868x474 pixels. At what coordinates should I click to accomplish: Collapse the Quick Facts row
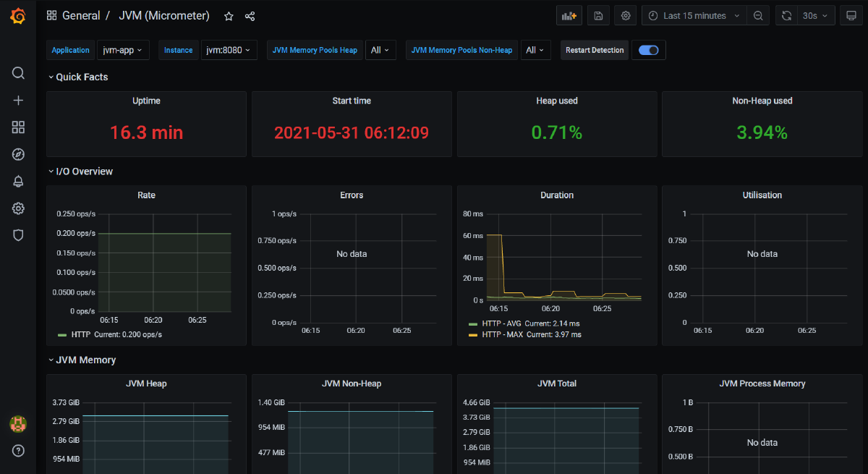[x=81, y=77]
